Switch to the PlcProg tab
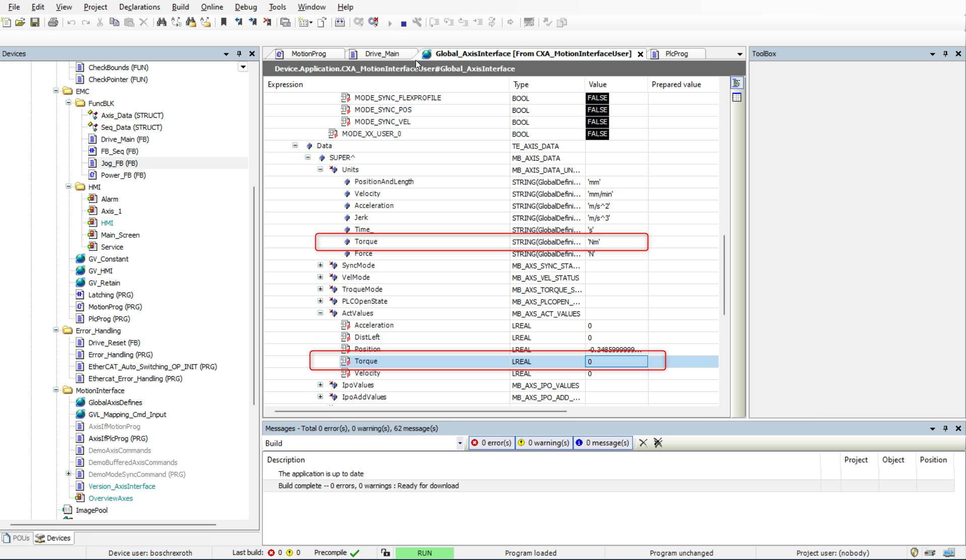The width and height of the screenshot is (966, 560). click(x=676, y=54)
